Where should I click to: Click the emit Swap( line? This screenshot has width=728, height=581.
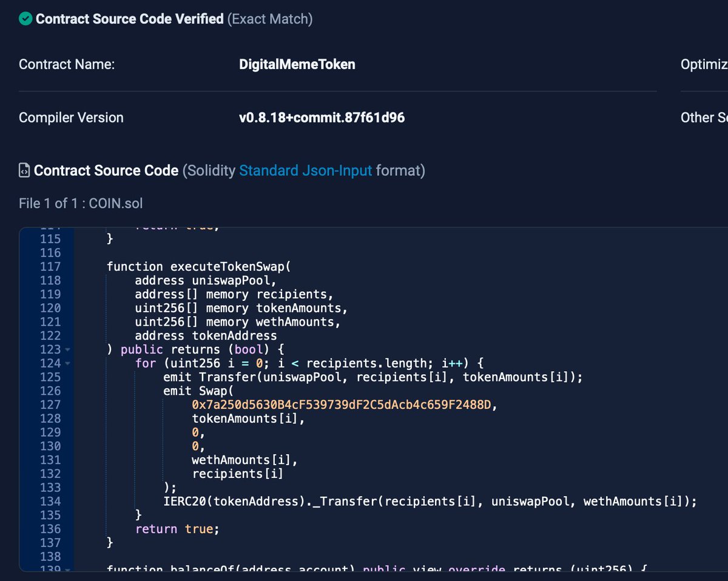(x=199, y=391)
